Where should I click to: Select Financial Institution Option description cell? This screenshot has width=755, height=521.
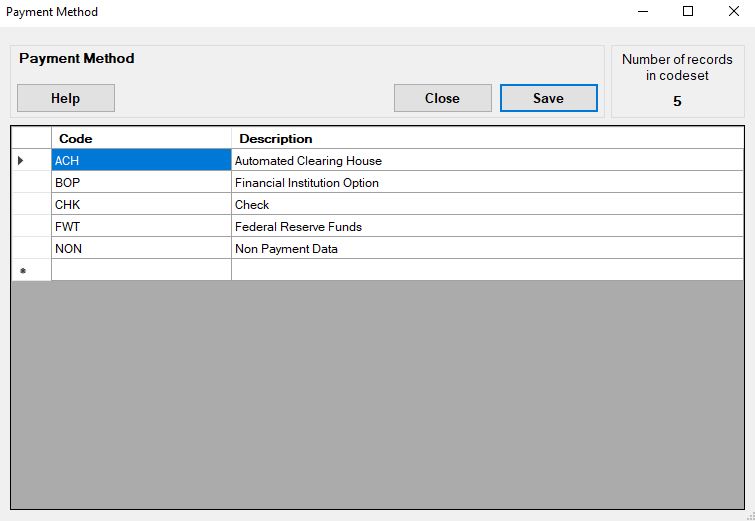pos(487,182)
